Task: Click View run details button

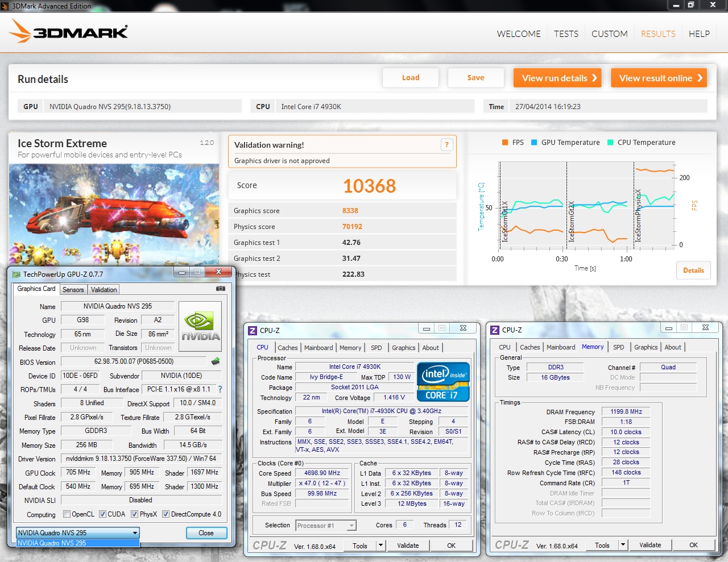Action: [x=558, y=78]
